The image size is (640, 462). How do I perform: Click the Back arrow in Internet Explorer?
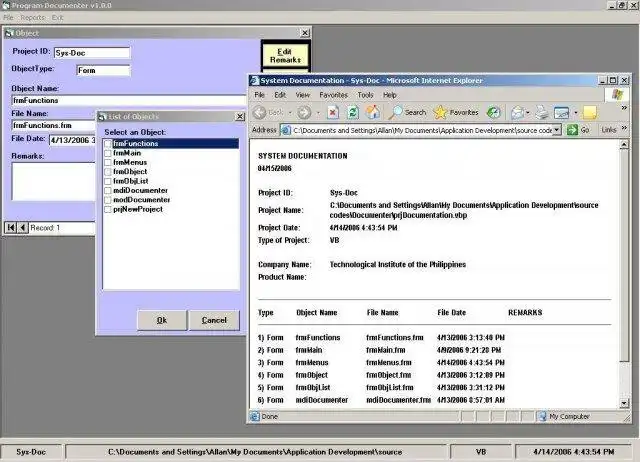coord(260,112)
